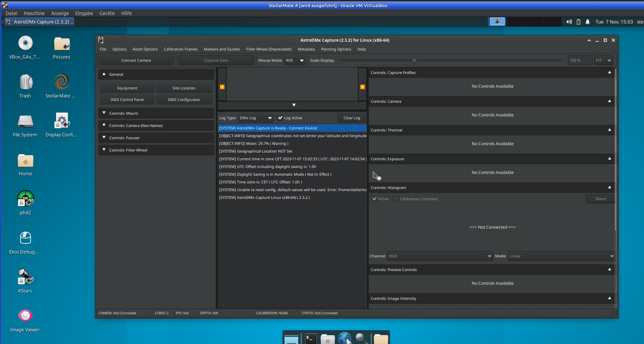This screenshot has width=644, height=344.
Task: Open the Trash desktop icon
Action: coord(26,82)
